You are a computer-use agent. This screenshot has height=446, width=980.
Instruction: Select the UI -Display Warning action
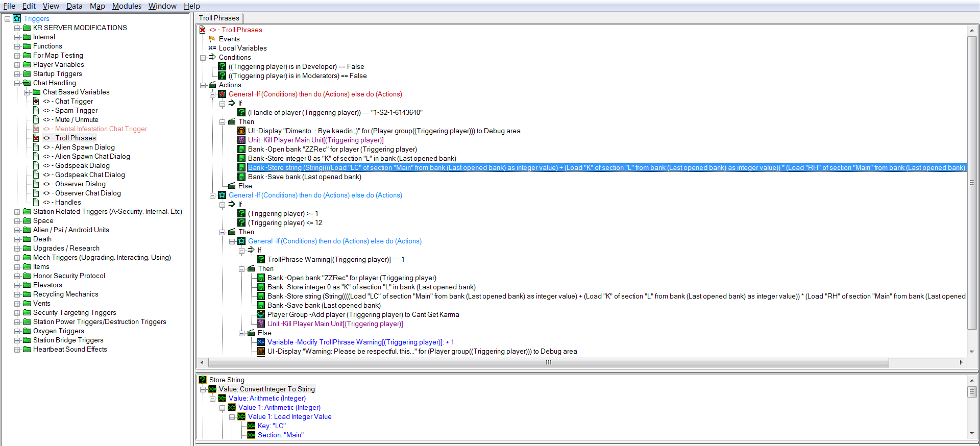422,351
